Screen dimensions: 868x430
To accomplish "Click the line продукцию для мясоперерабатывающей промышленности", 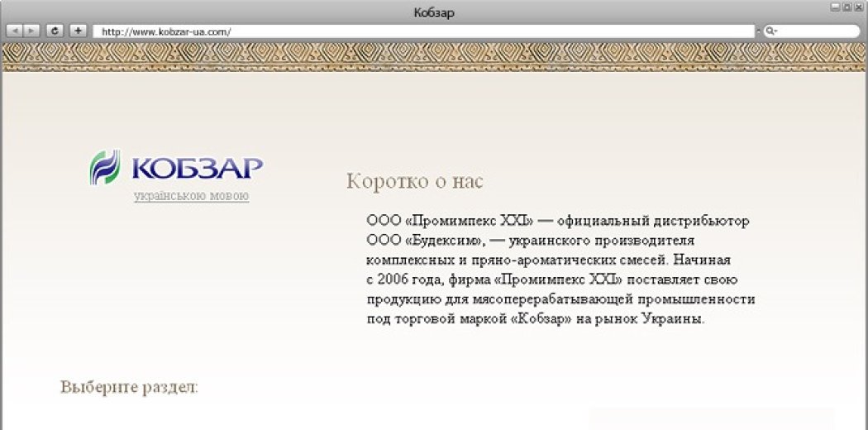I will point(560,300).
